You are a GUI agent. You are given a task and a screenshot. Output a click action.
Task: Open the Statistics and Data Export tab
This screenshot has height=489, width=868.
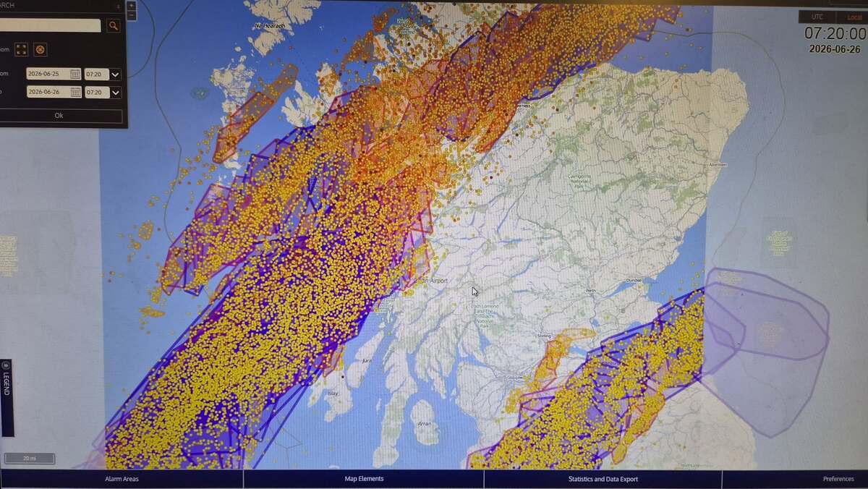pos(603,479)
